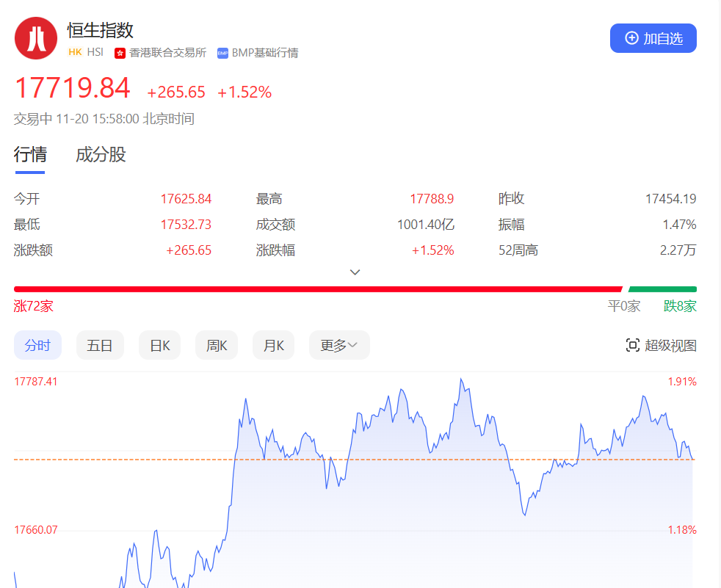Image resolution: width=721 pixels, height=588 pixels.
Task: Click the HSI ticker code
Action: point(95,52)
